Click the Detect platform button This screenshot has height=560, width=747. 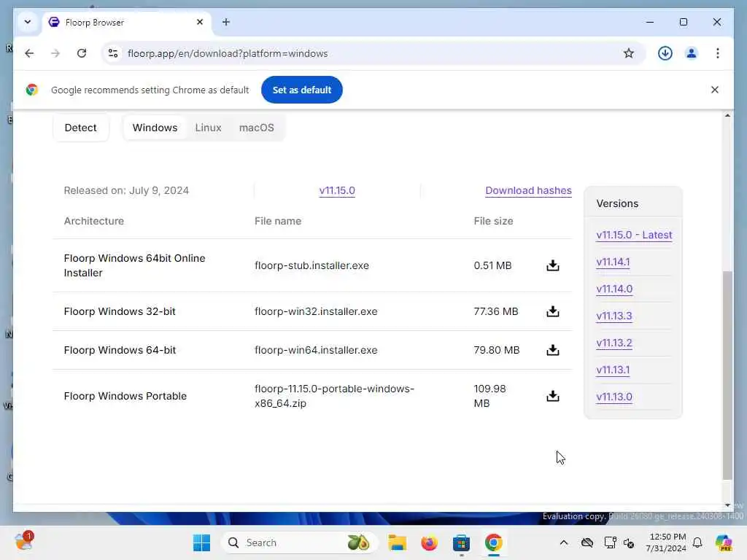point(80,128)
